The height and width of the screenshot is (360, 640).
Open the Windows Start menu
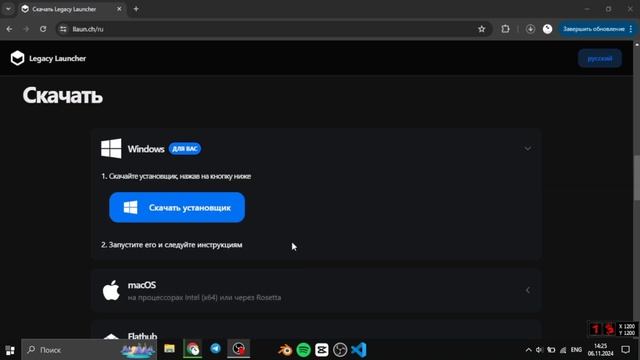pos(10,350)
